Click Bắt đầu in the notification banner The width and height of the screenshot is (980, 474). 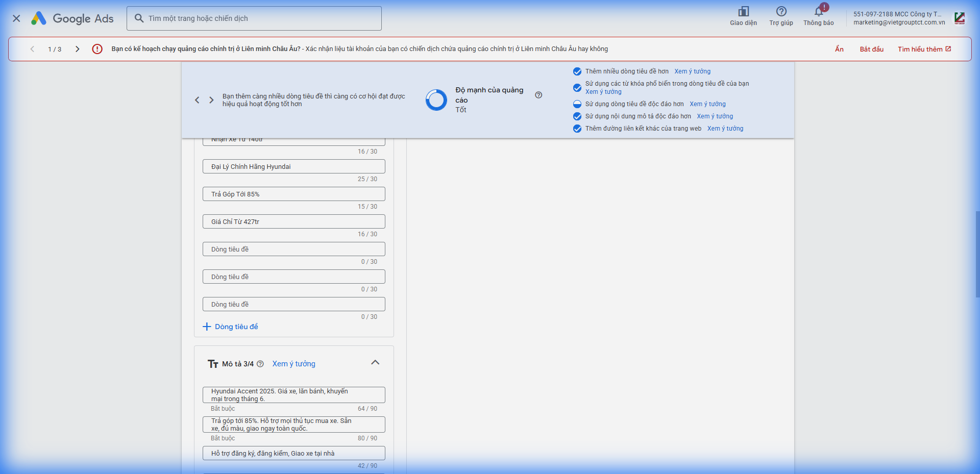871,49
